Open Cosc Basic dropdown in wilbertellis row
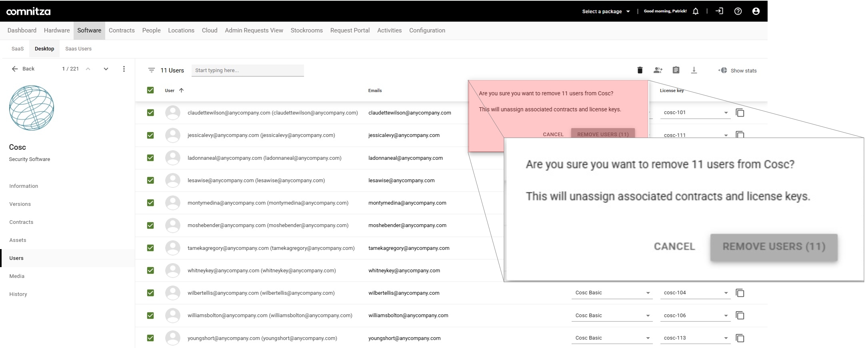Image resolution: width=868 pixels, height=348 pixels. pos(612,293)
